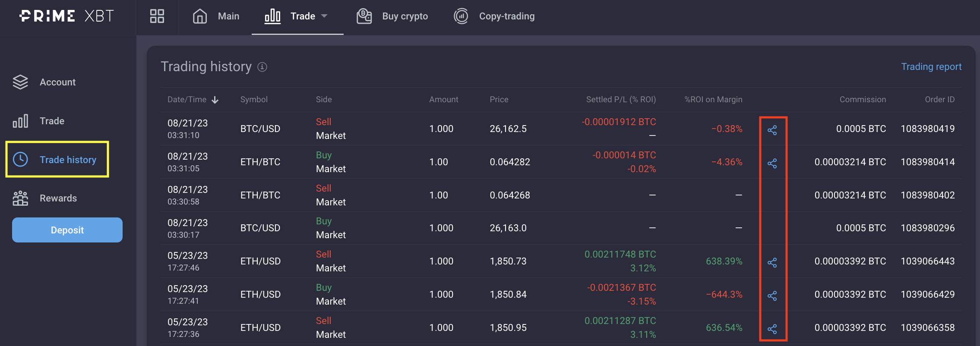Click the PrimeXBT logo
The image size is (980, 346).
(66, 16)
